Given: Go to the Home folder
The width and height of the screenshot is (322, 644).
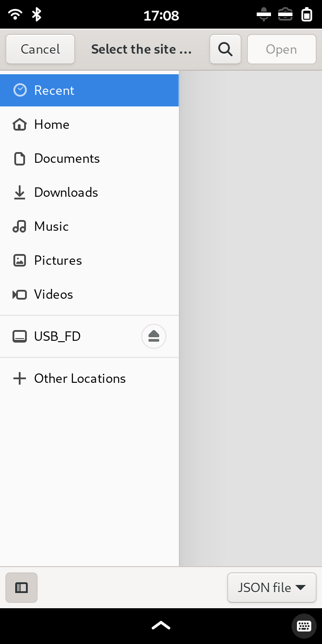Looking at the screenshot, I should pyautogui.click(x=89, y=124).
